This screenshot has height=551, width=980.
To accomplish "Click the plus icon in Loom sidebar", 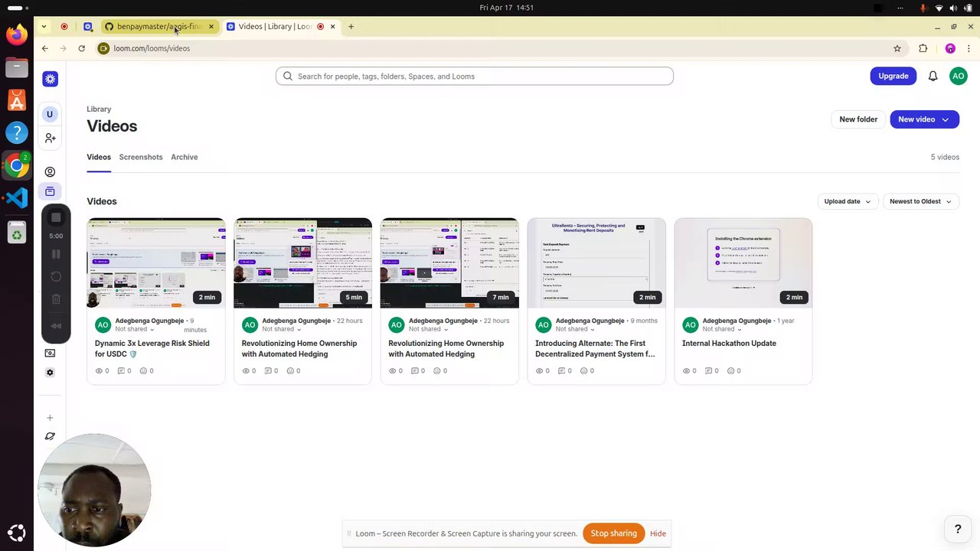I will [x=50, y=418].
